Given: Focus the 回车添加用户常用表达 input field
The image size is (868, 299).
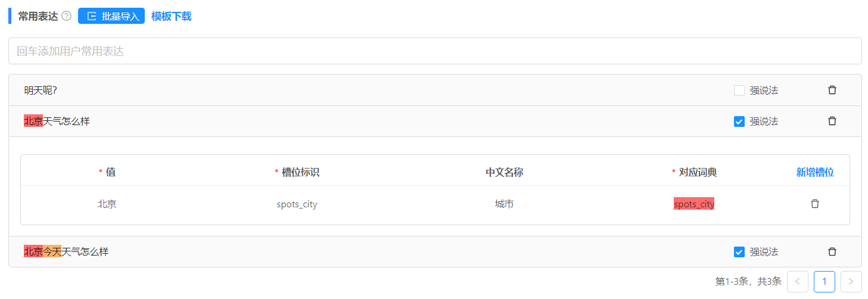Looking at the screenshot, I should [x=435, y=51].
